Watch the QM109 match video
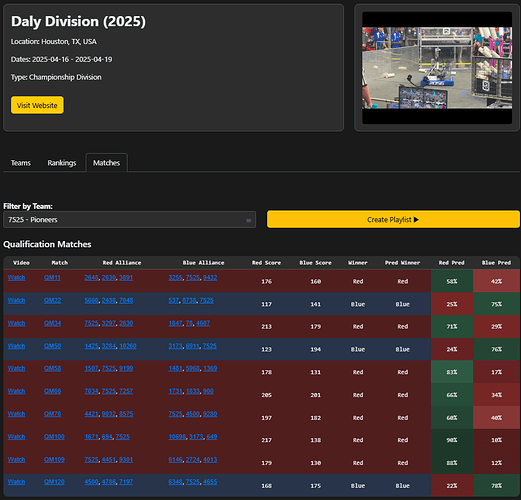521x500 pixels. (16, 459)
